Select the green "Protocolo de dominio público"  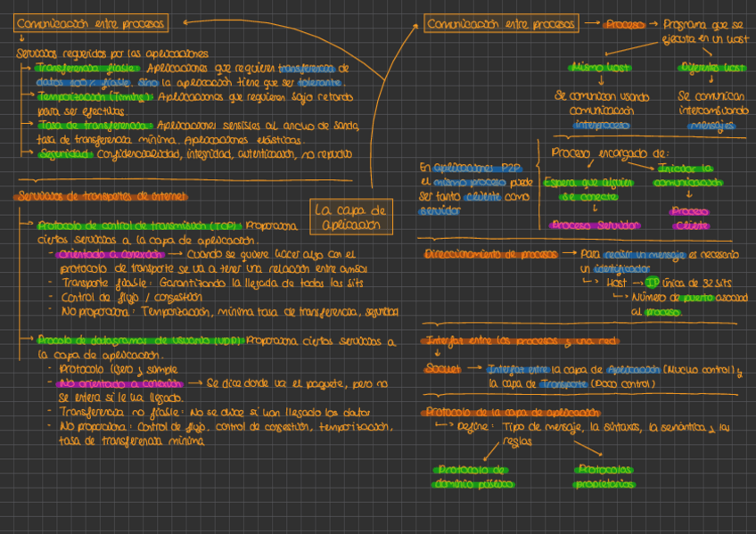tap(473, 477)
